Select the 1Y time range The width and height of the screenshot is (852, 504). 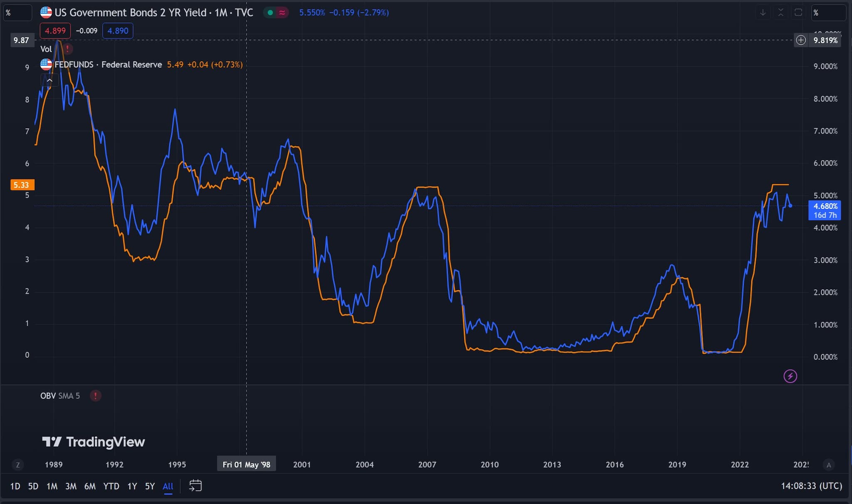(132, 486)
